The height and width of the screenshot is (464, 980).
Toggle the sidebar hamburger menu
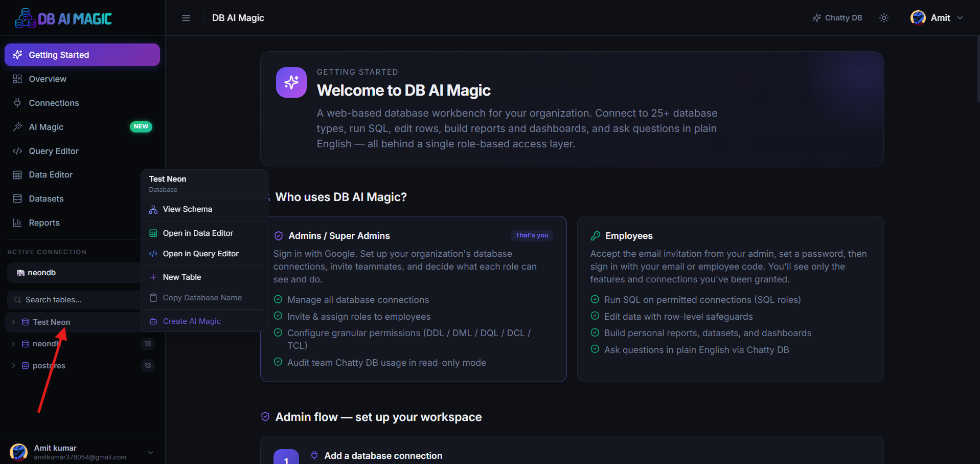pyautogui.click(x=186, y=18)
